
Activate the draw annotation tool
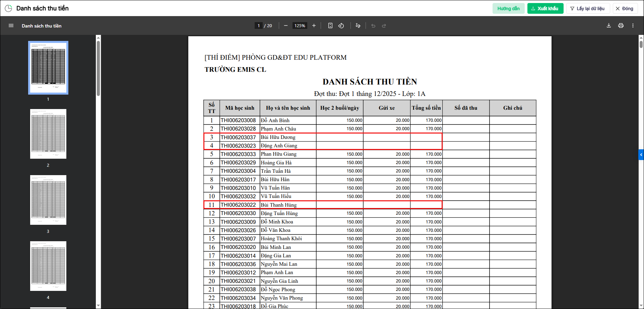[x=358, y=26]
